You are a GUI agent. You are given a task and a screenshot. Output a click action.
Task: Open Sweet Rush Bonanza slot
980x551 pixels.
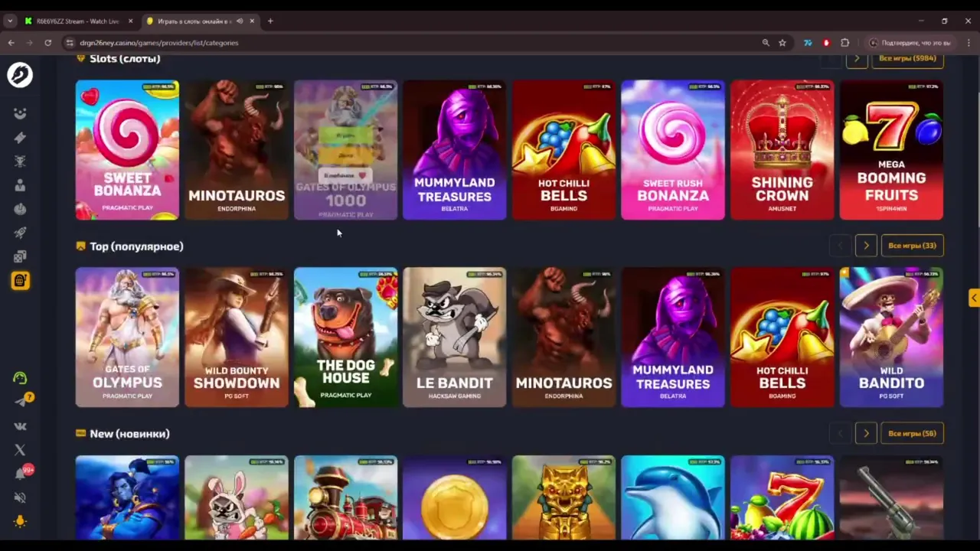point(673,150)
